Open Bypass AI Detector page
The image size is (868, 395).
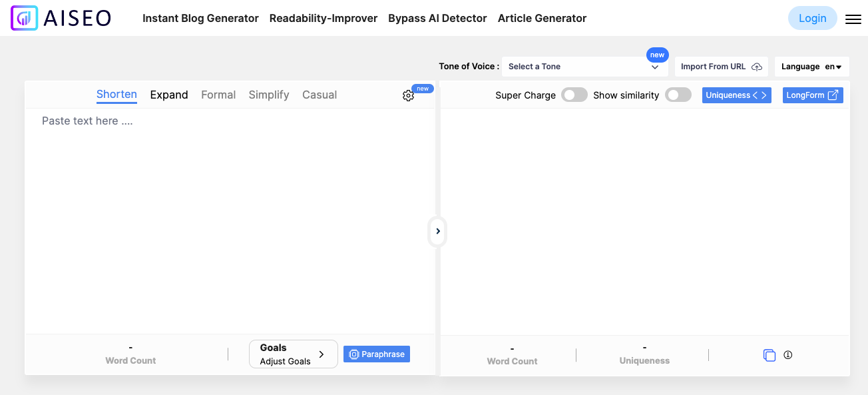[x=437, y=19]
